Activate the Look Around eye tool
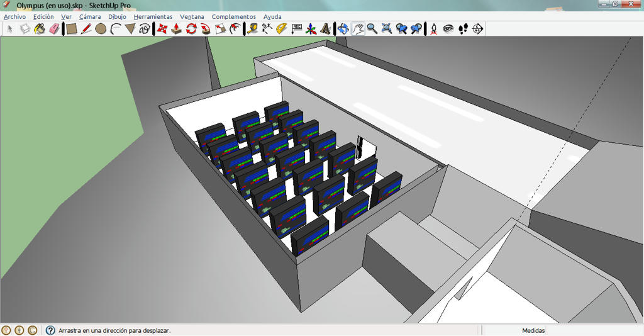Viewport: 644px width, 336px height. point(448,29)
